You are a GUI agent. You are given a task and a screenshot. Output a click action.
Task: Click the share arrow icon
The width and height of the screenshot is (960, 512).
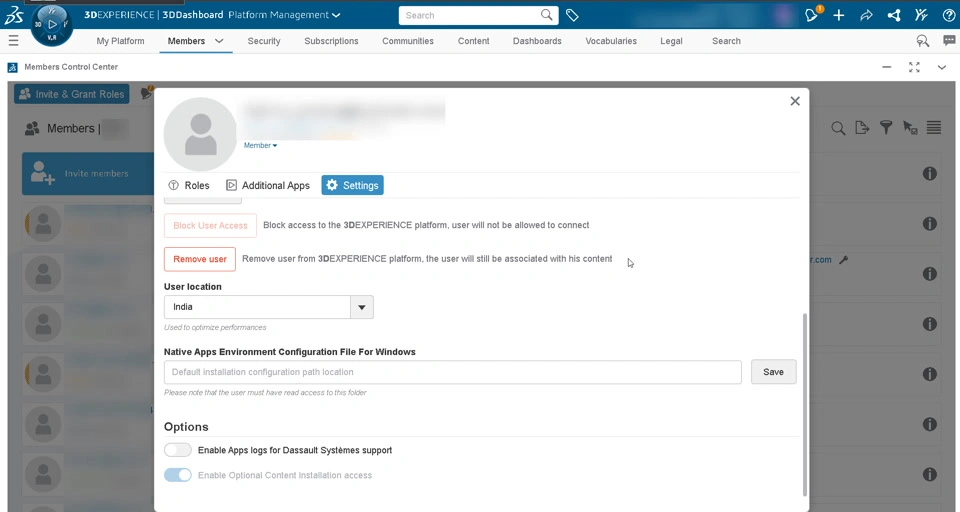[866, 15]
